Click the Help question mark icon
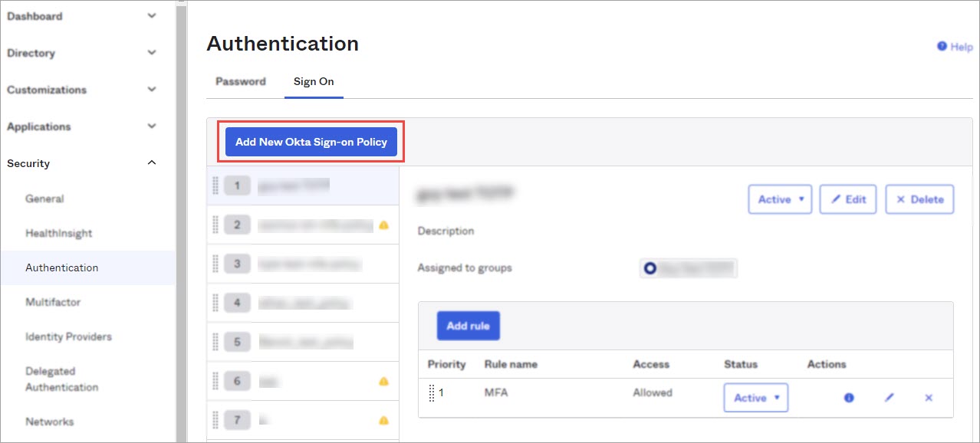 [x=942, y=47]
